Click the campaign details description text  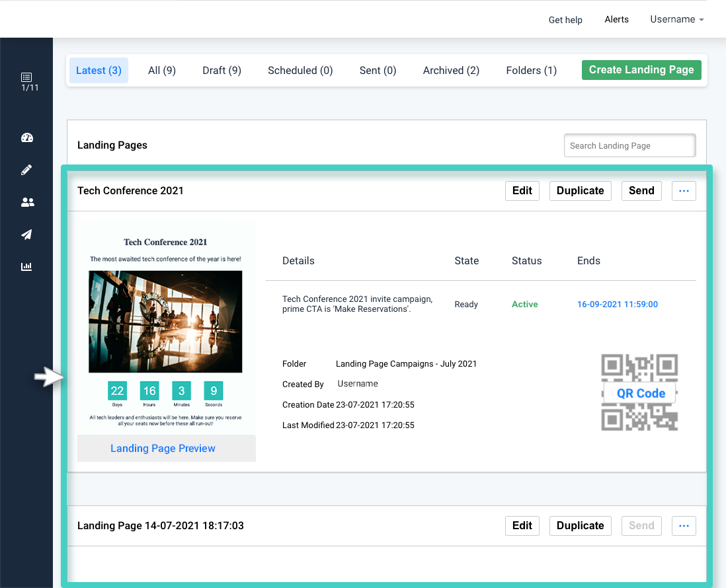pos(358,304)
